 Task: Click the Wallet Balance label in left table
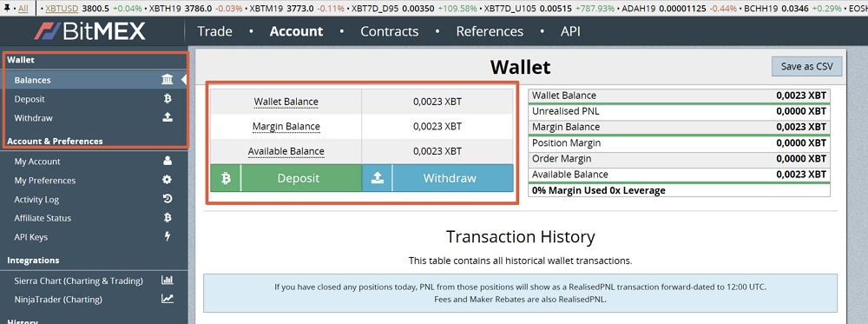(x=286, y=102)
